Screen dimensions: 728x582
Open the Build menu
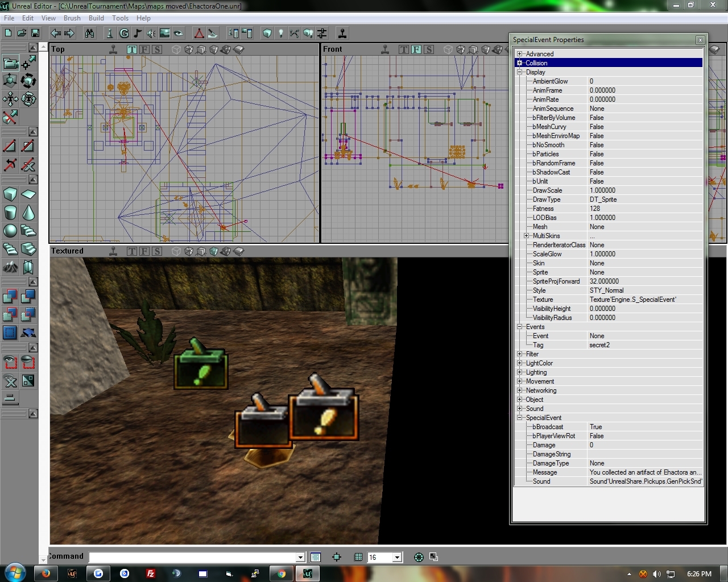coord(96,18)
